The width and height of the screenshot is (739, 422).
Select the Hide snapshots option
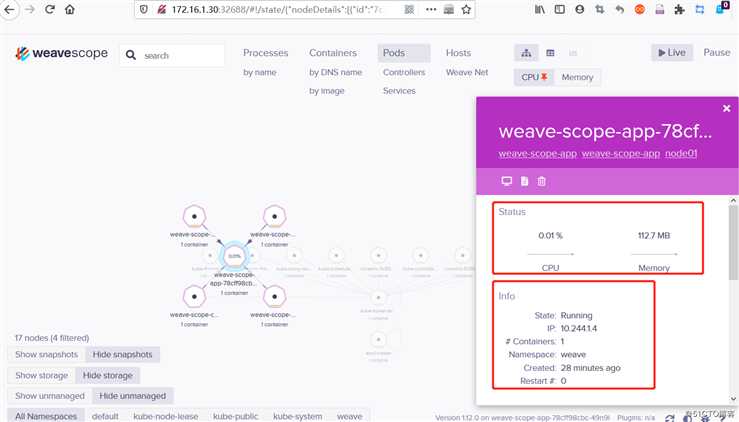pyautogui.click(x=123, y=355)
